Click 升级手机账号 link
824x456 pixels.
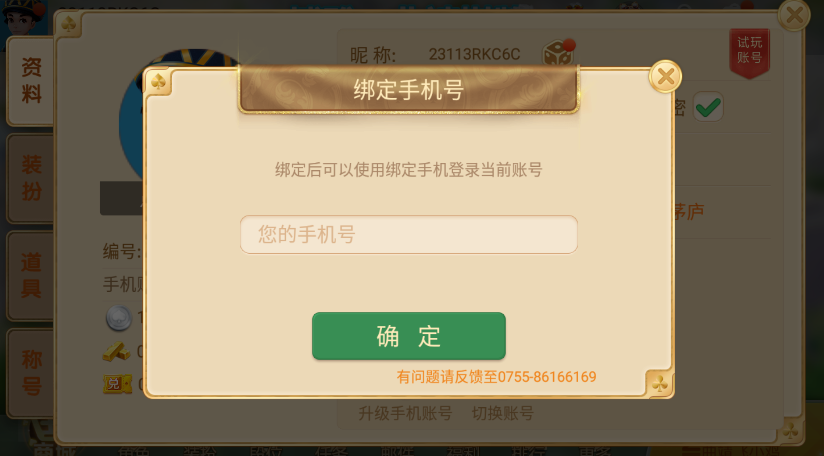click(405, 413)
